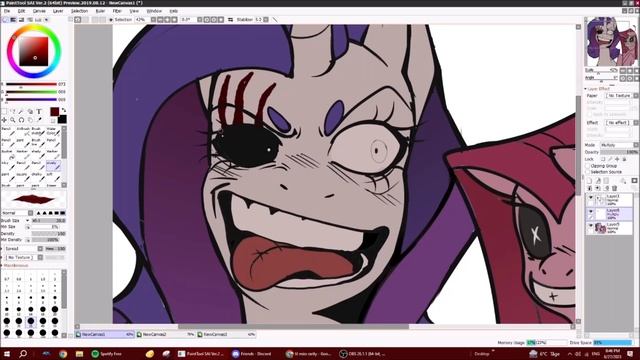The height and width of the screenshot is (360, 640).
Task: Open Windows Start menu
Action: pos(7,354)
